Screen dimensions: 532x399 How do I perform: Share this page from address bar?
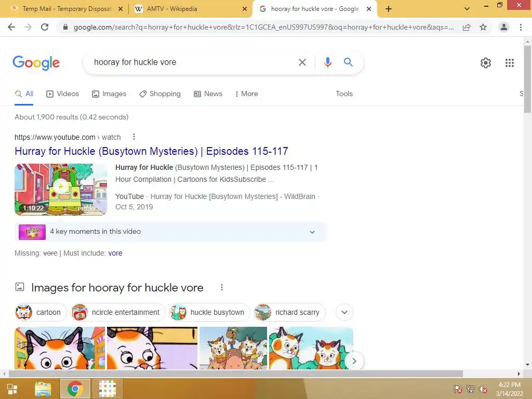(467, 27)
